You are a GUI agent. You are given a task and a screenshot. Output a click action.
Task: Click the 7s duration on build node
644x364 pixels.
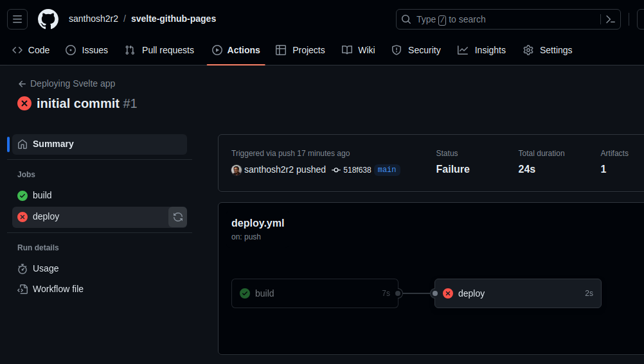(x=386, y=293)
